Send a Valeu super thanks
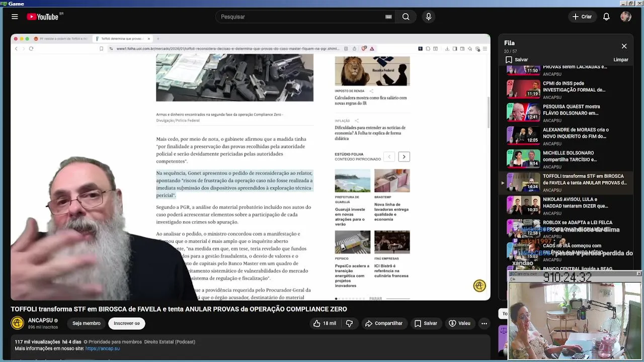The height and width of the screenshot is (362, 644). (459, 323)
